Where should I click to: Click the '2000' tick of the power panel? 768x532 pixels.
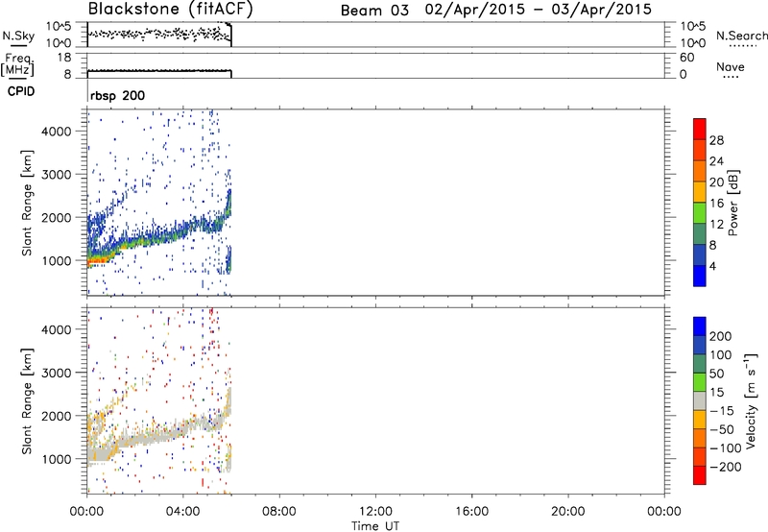[57, 217]
